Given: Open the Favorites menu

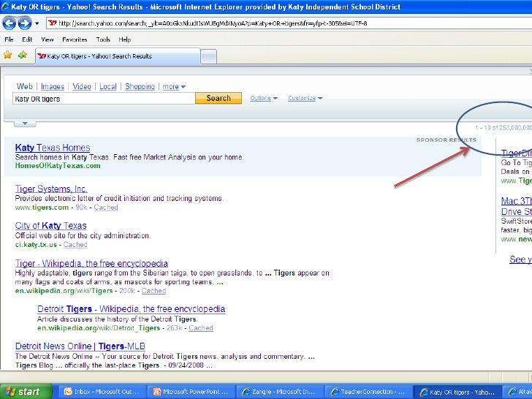Looking at the screenshot, I should (x=75, y=39).
